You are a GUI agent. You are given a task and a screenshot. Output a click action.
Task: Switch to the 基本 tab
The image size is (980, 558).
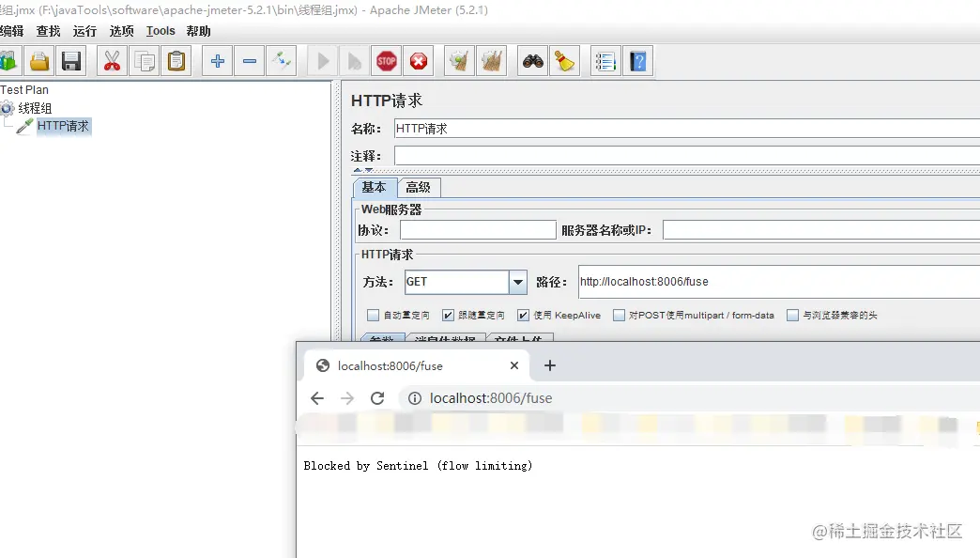pos(375,187)
